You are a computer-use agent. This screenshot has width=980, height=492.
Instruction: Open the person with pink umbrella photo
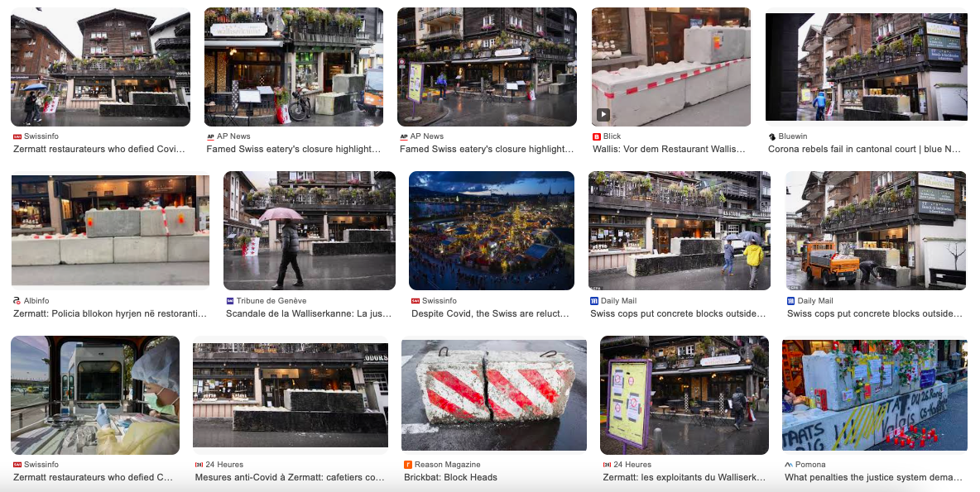[x=310, y=231]
